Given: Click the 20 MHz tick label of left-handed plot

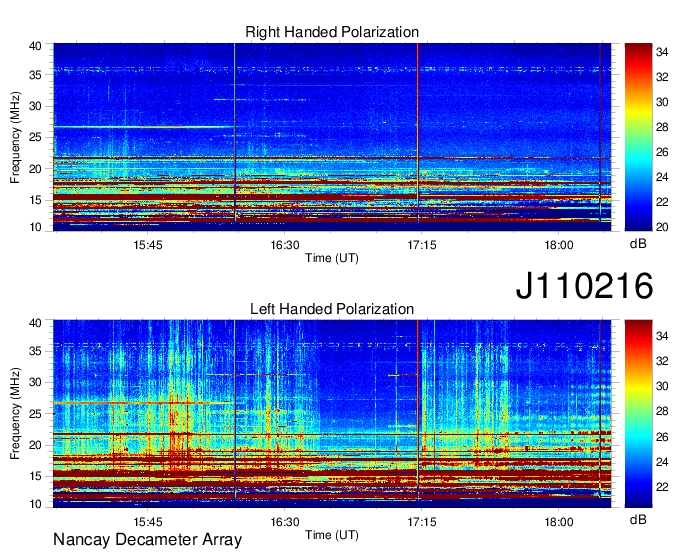Looking at the screenshot, I should click(35, 445).
